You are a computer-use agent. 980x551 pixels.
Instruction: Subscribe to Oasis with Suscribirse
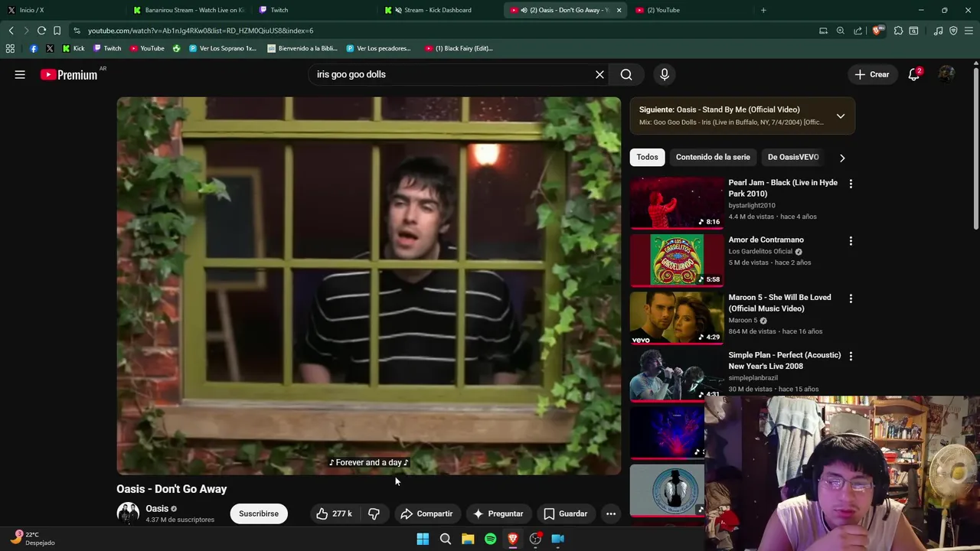coord(259,514)
